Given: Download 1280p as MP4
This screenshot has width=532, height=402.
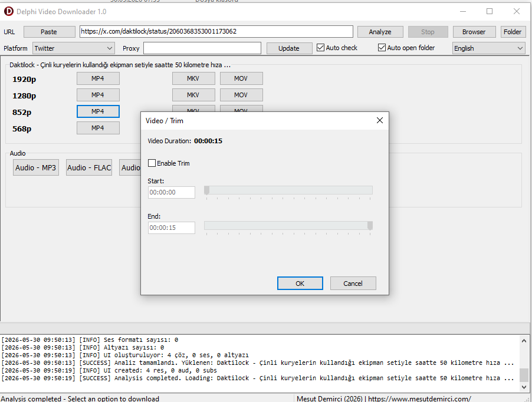Looking at the screenshot, I should click(x=98, y=95).
